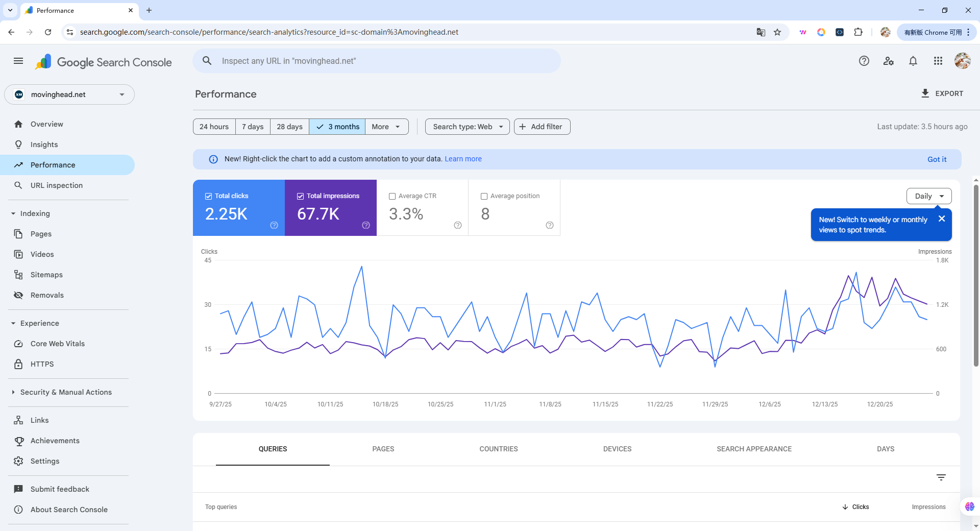Open the hamburger main menu icon
This screenshot has height=531, width=980.
point(18,61)
